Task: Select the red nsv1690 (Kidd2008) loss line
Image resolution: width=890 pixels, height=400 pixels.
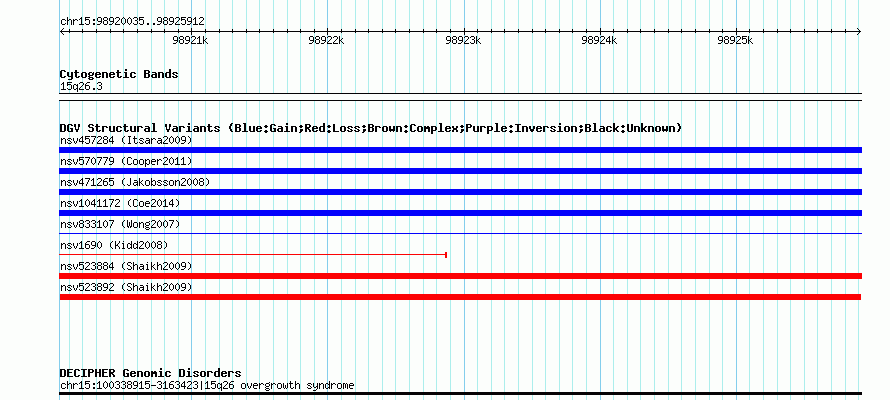Action: pos(253,255)
